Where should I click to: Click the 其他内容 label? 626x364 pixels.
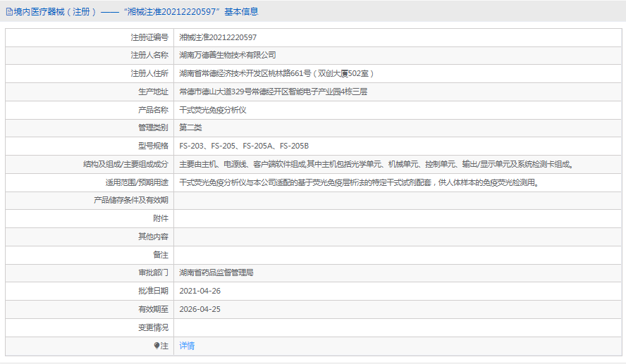pos(153,237)
